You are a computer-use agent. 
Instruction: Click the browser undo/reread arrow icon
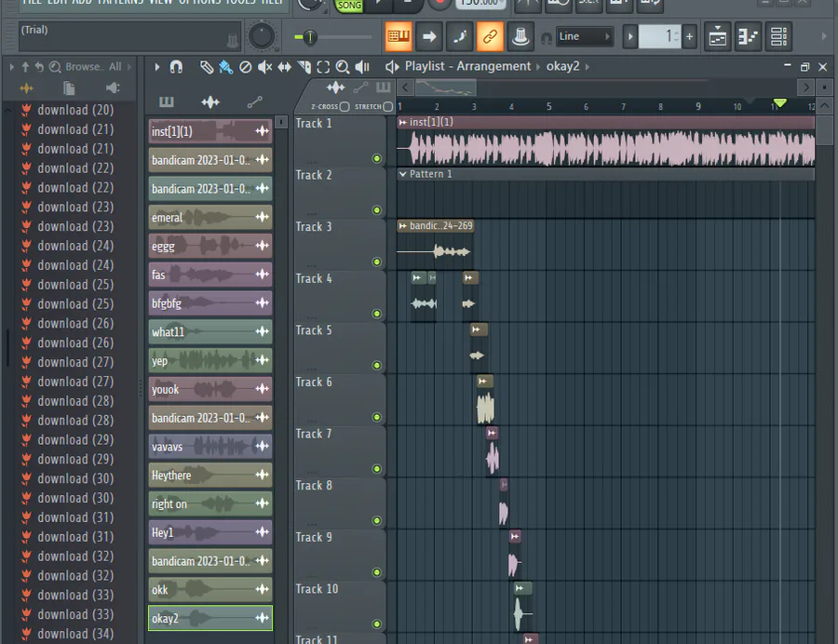tap(39, 67)
